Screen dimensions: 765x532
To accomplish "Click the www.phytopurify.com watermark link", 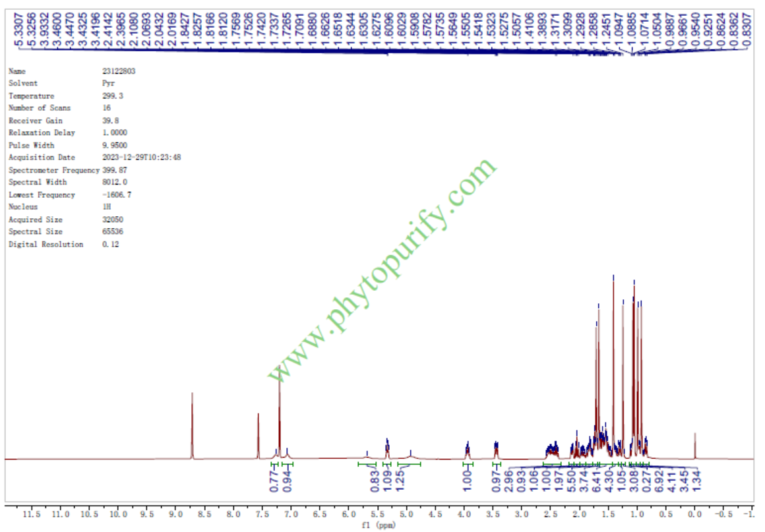I will click(x=382, y=270).
